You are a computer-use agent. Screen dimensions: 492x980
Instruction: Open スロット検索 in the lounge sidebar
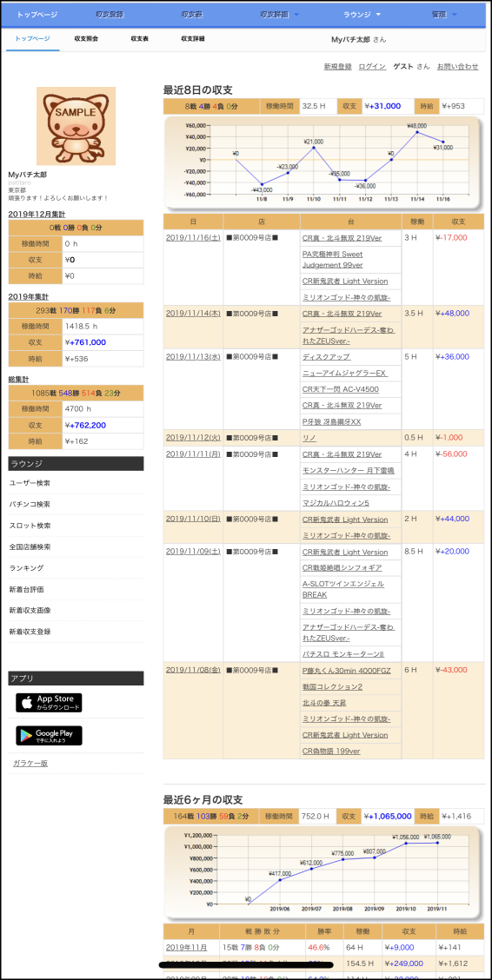(x=30, y=526)
